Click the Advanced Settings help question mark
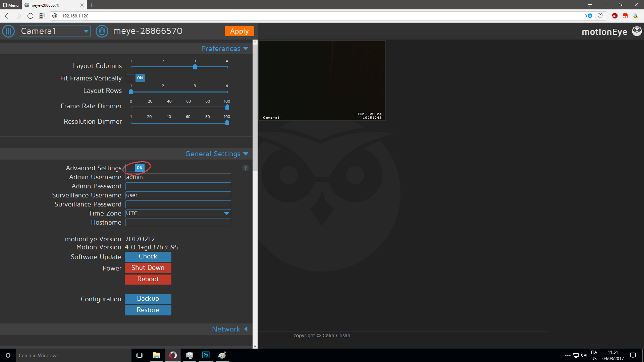 click(x=245, y=168)
